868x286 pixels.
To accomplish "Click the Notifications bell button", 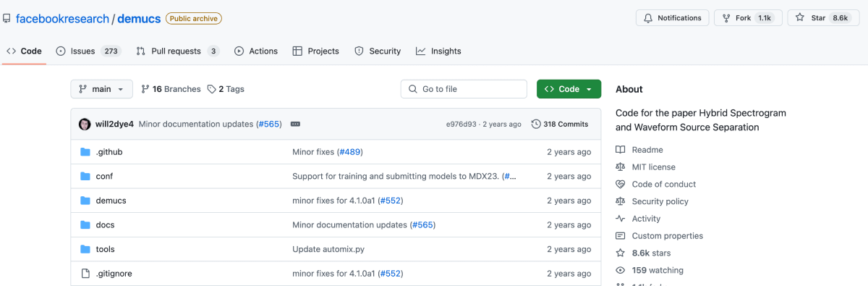I will point(673,18).
